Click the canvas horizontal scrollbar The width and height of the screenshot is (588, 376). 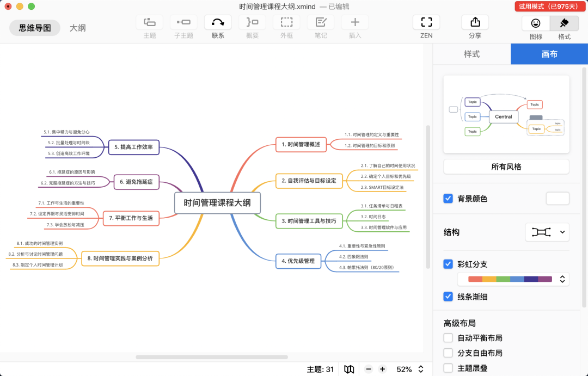coord(211,357)
